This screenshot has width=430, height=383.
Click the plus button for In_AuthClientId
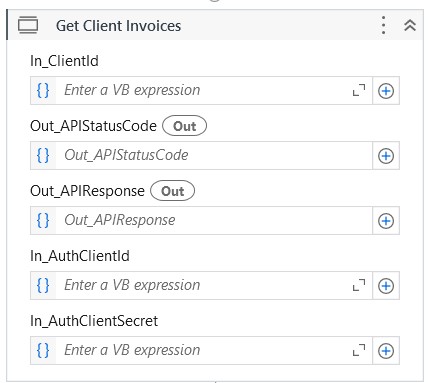tap(386, 286)
